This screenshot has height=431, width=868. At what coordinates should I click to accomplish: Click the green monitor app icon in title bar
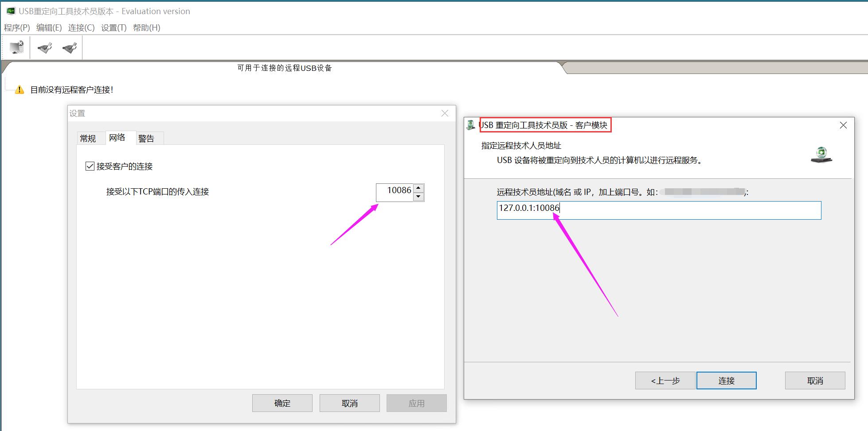[x=11, y=11]
